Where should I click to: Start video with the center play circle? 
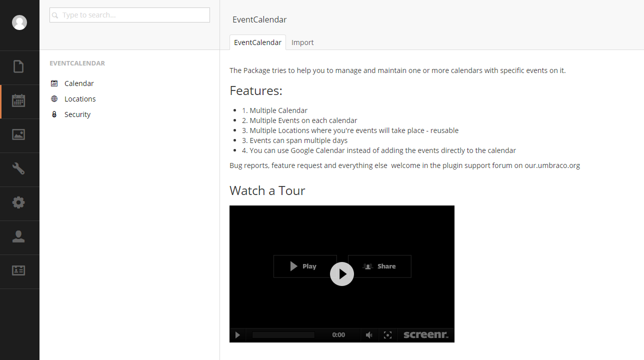click(342, 274)
